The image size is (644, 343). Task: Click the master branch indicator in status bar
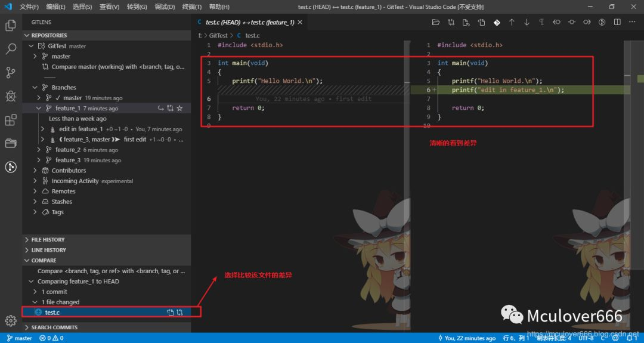click(19, 338)
